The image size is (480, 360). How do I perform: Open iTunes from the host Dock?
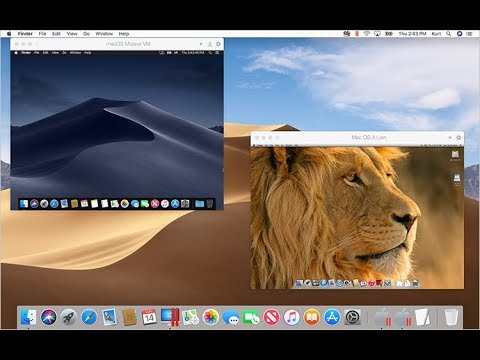[292, 317]
